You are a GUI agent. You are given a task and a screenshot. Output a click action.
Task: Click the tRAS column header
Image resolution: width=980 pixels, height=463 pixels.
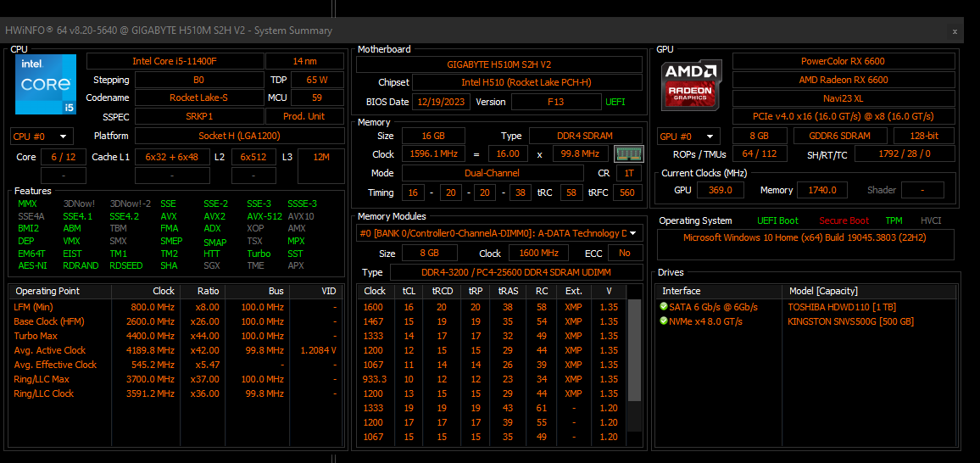click(x=508, y=291)
